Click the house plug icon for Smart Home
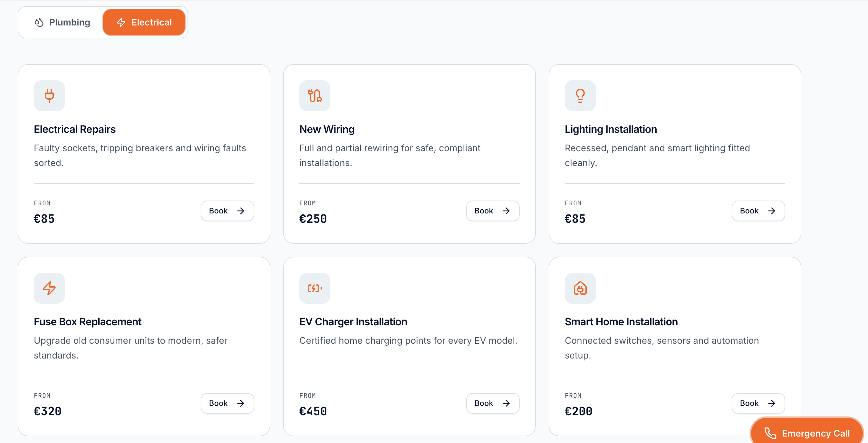 pyautogui.click(x=580, y=288)
